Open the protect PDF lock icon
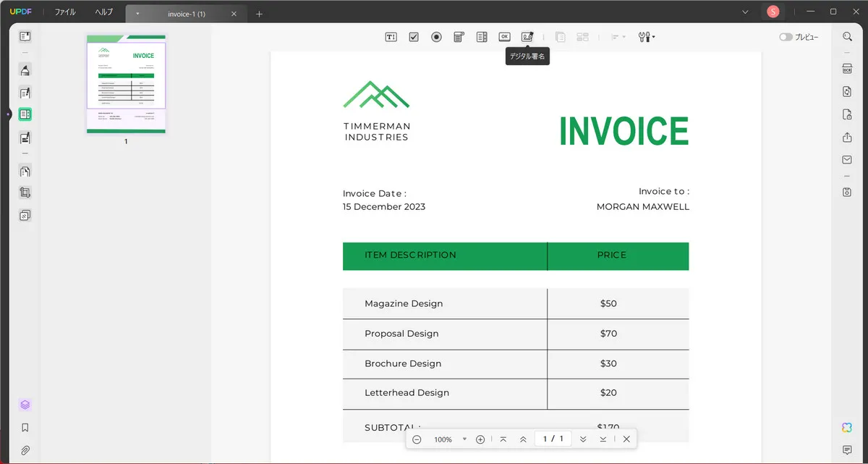 (x=847, y=114)
